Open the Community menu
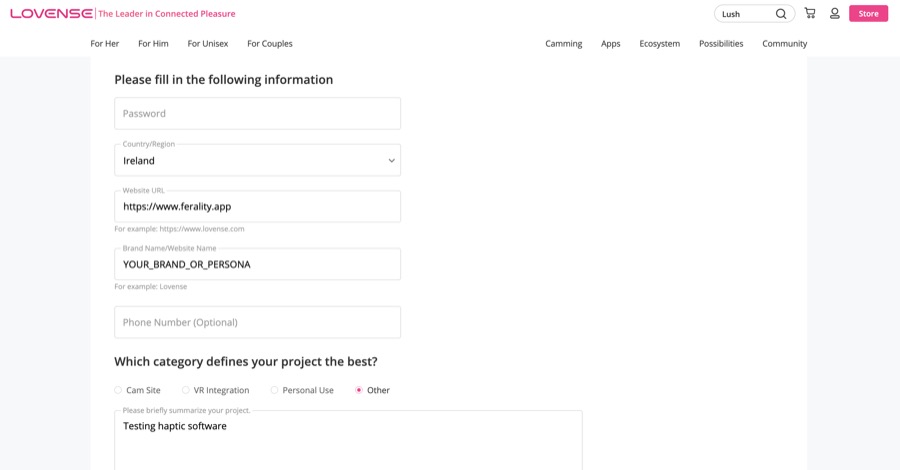The image size is (900, 470). pos(785,44)
